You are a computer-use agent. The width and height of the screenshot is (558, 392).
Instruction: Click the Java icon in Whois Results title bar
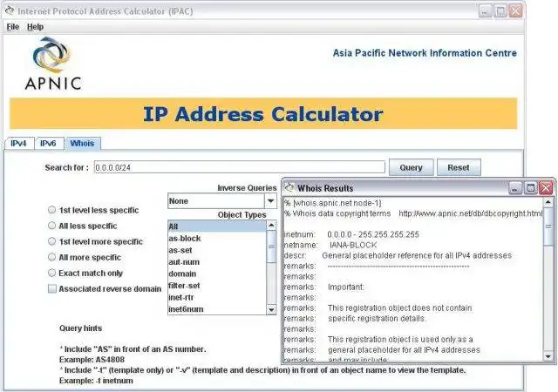[290, 188]
